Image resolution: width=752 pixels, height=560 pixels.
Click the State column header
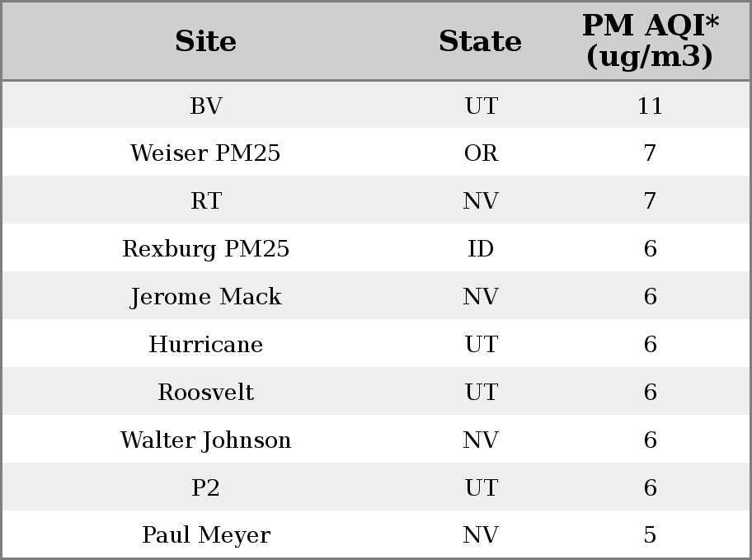click(481, 40)
